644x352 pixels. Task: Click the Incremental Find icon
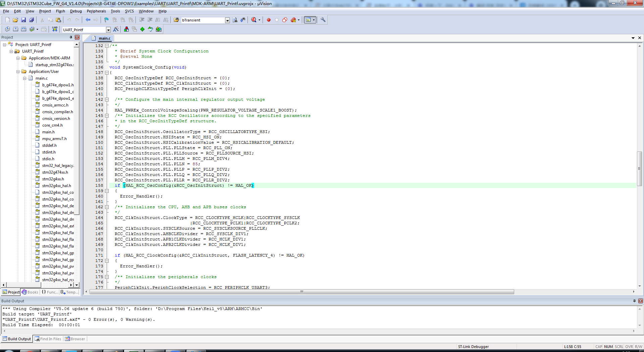pos(243,20)
